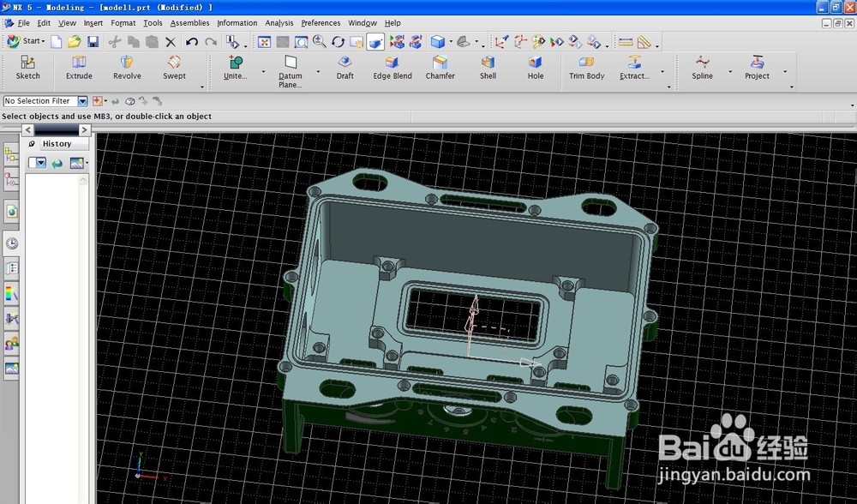The width and height of the screenshot is (857, 504).
Task: Open the Internet Explorer sidebar tab
Action: click(x=11, y=212)
